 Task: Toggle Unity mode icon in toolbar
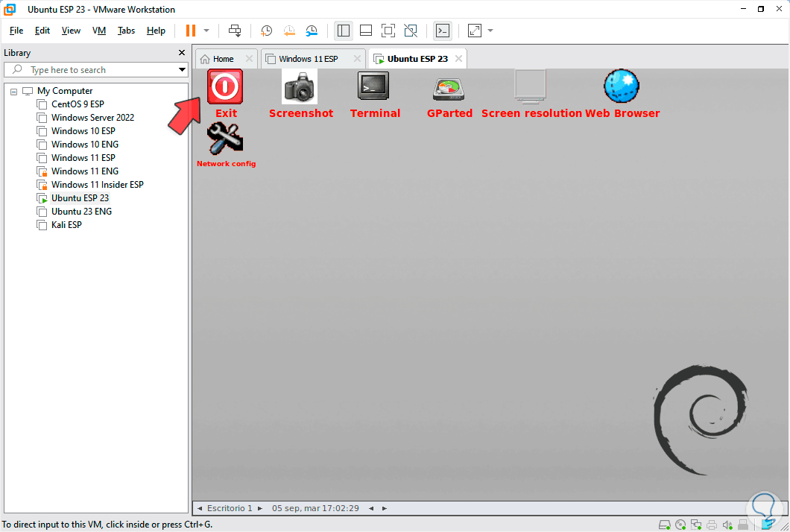click(x=411, y=31)
